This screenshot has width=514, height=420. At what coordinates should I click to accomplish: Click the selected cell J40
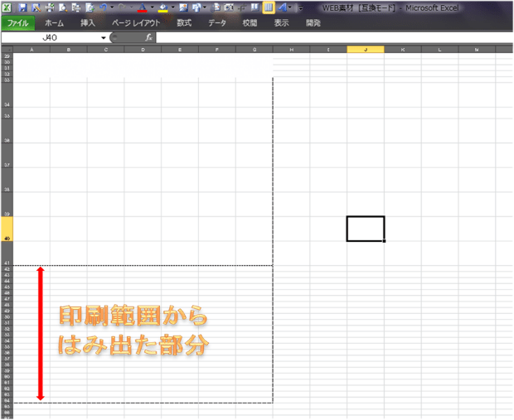(366, 229)
